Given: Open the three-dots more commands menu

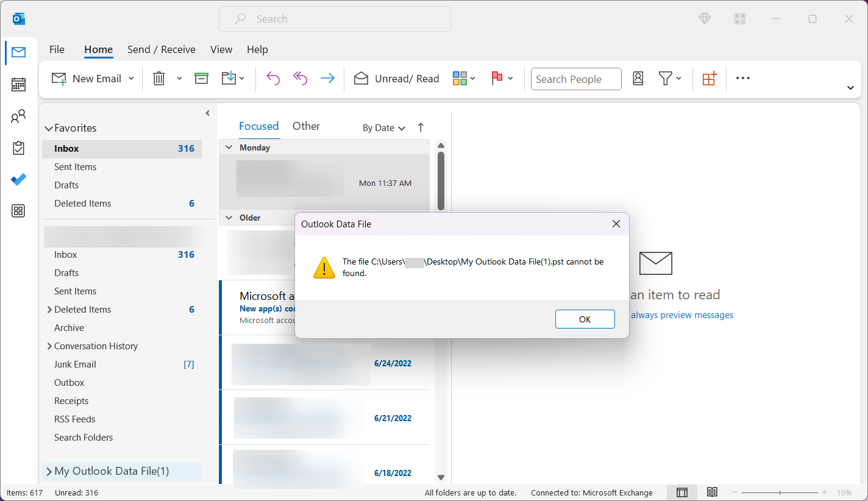Looking at the screenshot, I should click(x=742, y=78).
